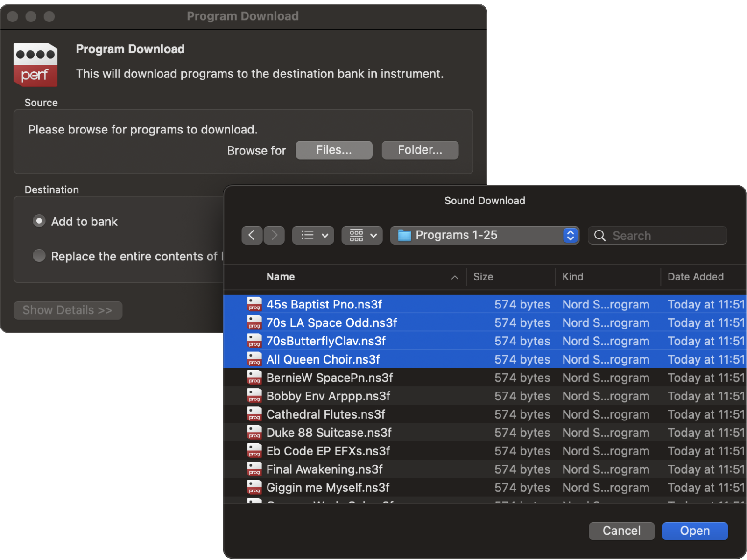Screen dimensions: 747x560
Task: Click the prog icon of All Queen Choir.ns3f
Action: point(254,359)
